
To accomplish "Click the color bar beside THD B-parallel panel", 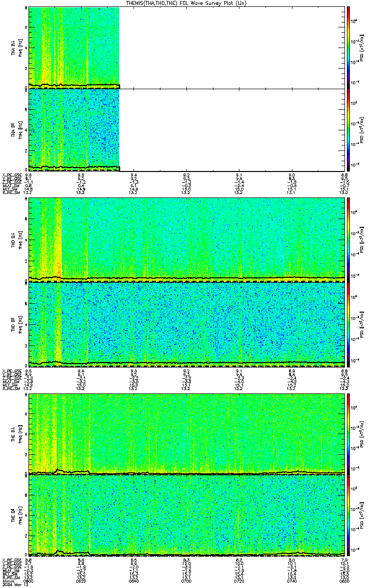I will click(348, 324).
